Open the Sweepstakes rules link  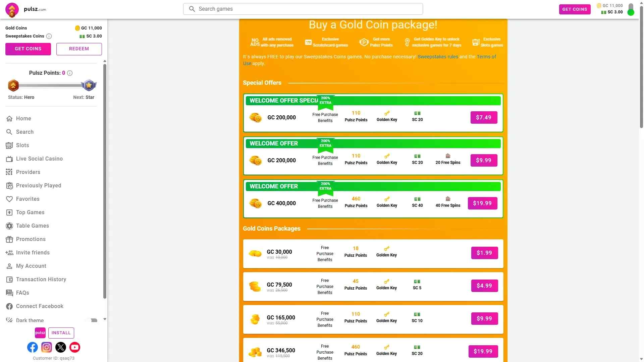point(438,57)
